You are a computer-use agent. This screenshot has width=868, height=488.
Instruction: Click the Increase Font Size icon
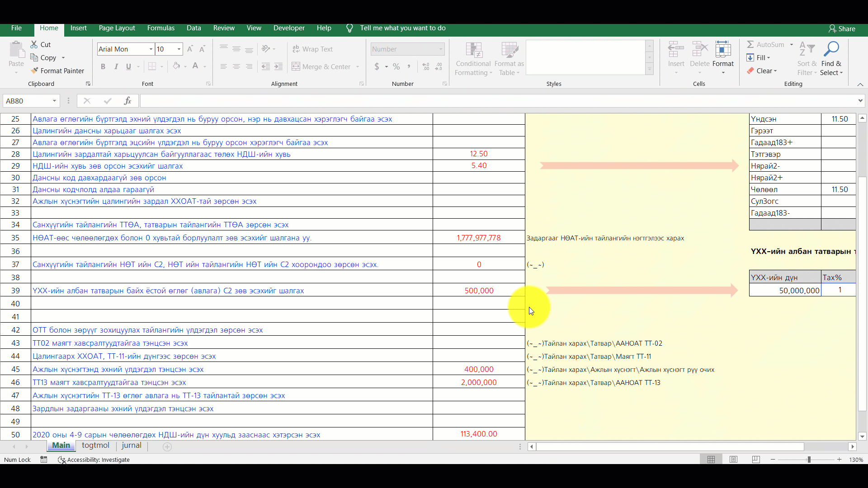[x=190, y=49]
